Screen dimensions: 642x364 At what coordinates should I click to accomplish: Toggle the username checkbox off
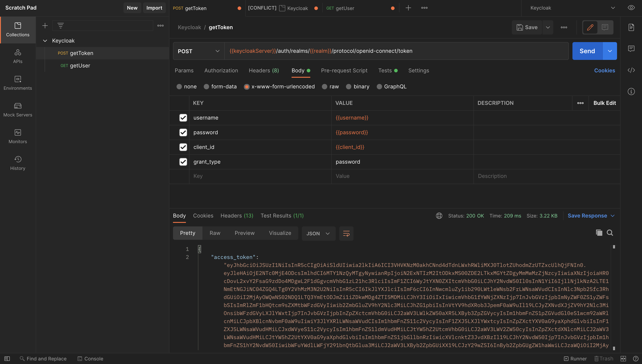click(183, 118)
